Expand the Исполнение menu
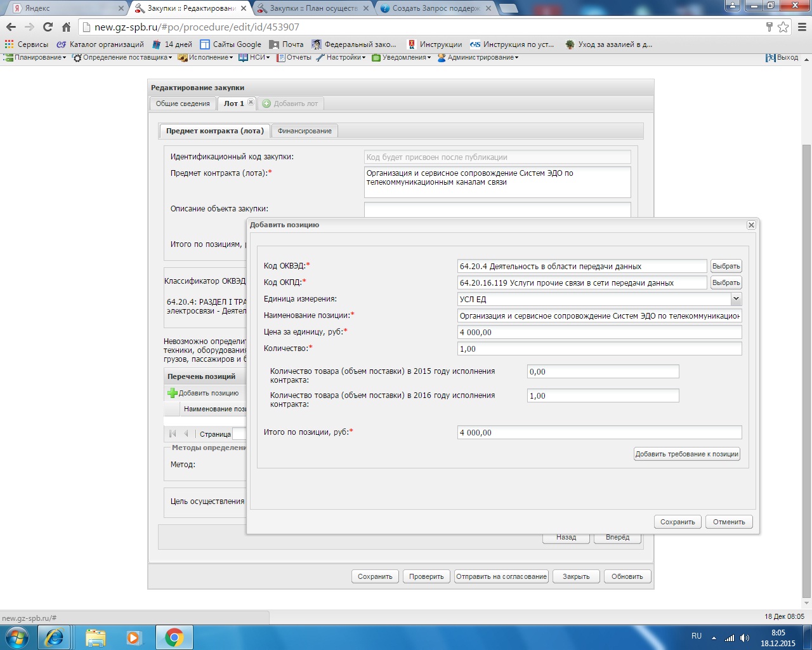 pos(206,57)
